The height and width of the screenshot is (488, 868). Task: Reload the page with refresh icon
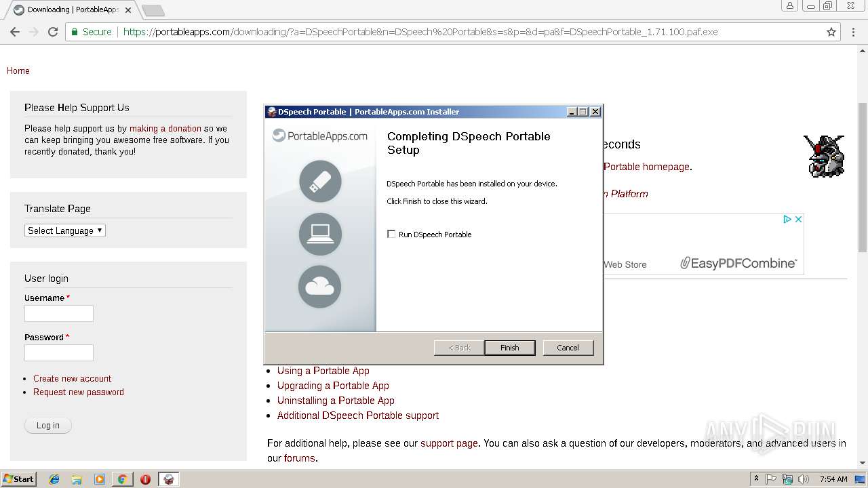53,32
